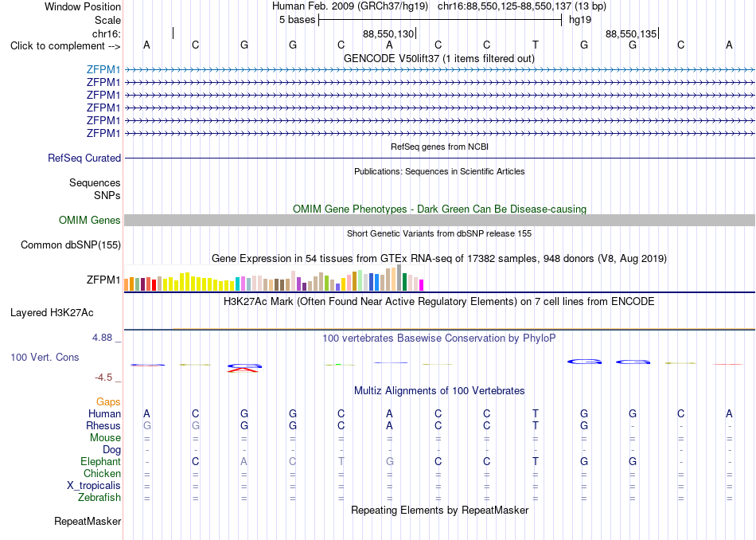This screenshot has width=756, height=540.
Task: Click the gray OMIM Genes bar
Action: [x=439, y=221]
